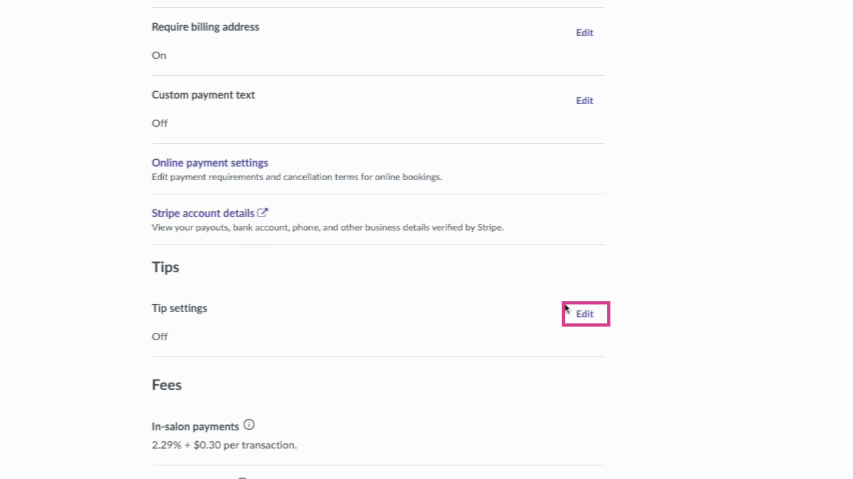This screenshot has height=479, width=853.
Task: Click the cancellation terms description text
Action: pos(296,177)
